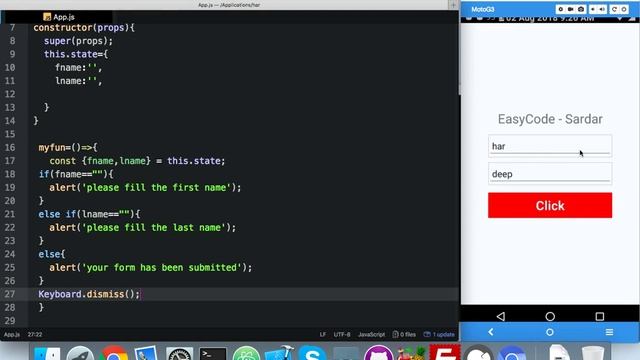Screen dimensions: 640x360
Task: Open Chromium blue icon in Dock
Action: point(512,353)
